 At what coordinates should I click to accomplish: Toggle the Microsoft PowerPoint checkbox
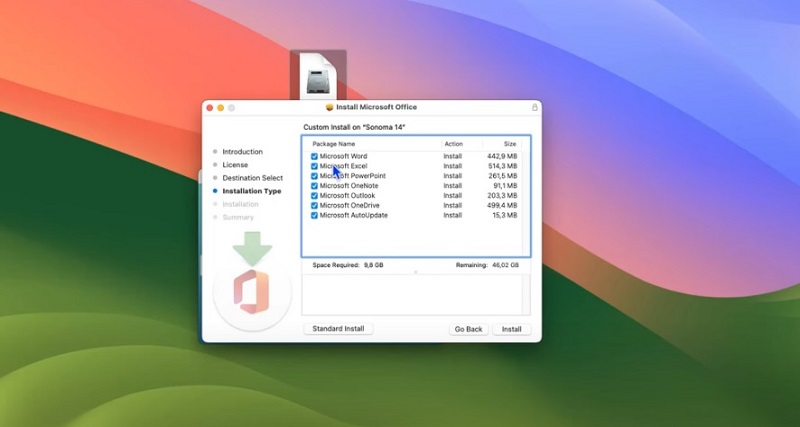[314, 176]
